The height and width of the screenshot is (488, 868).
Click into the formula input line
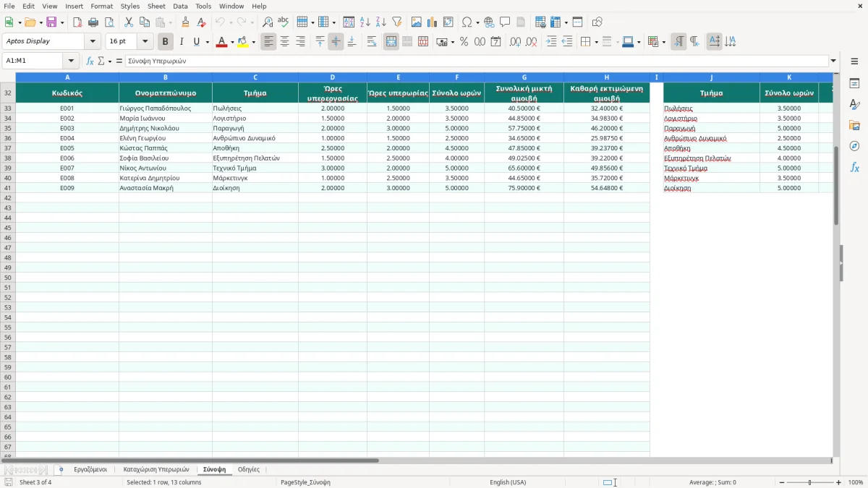[x=477, y=61]
